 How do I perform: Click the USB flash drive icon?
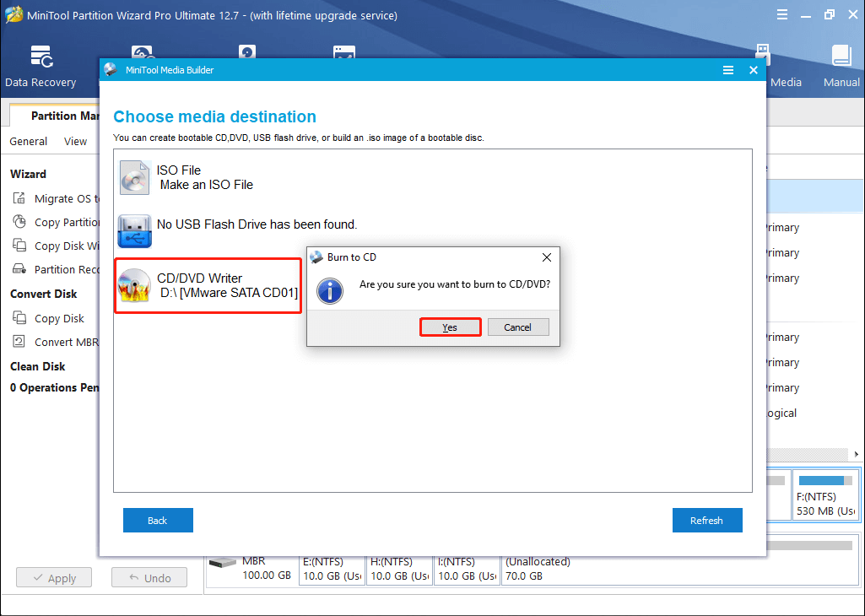click(x=135, y=231)
